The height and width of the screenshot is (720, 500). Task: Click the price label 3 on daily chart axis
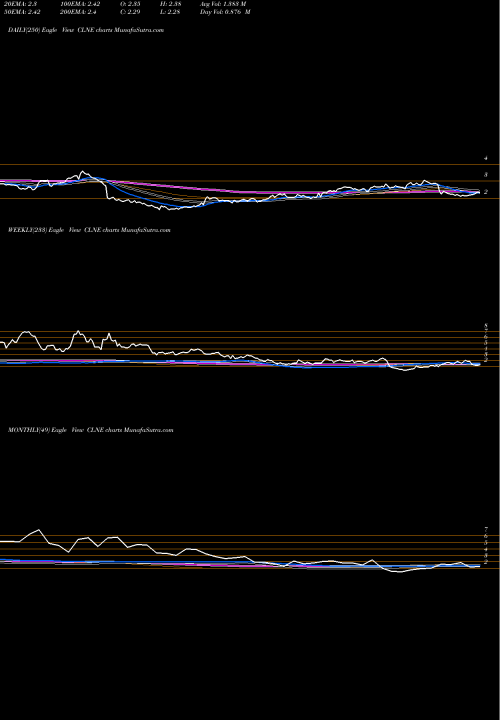tap(485, 175)
